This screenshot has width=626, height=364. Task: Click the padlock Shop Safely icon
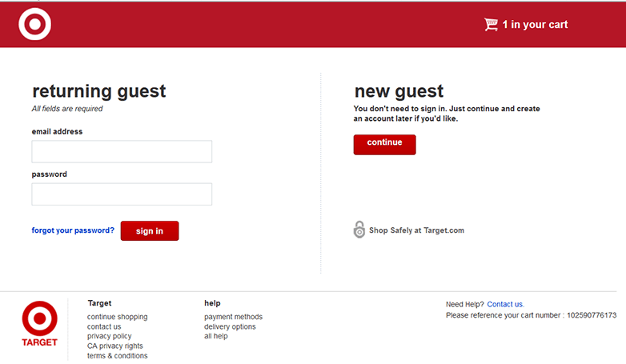pos(359,230)
